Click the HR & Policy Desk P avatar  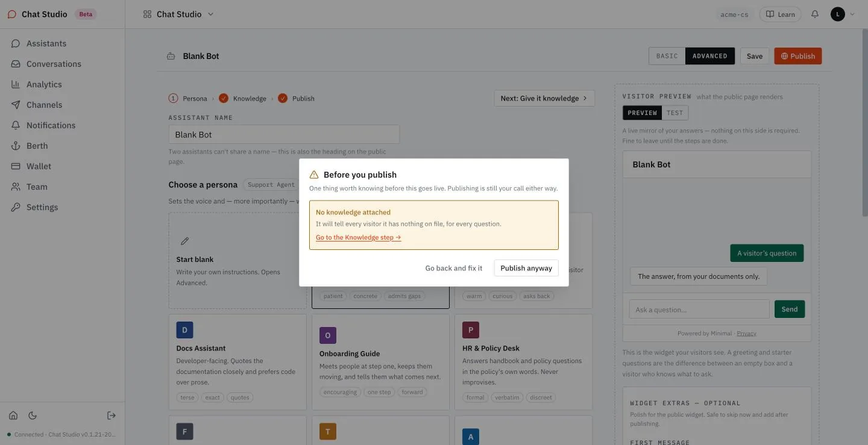471,330
